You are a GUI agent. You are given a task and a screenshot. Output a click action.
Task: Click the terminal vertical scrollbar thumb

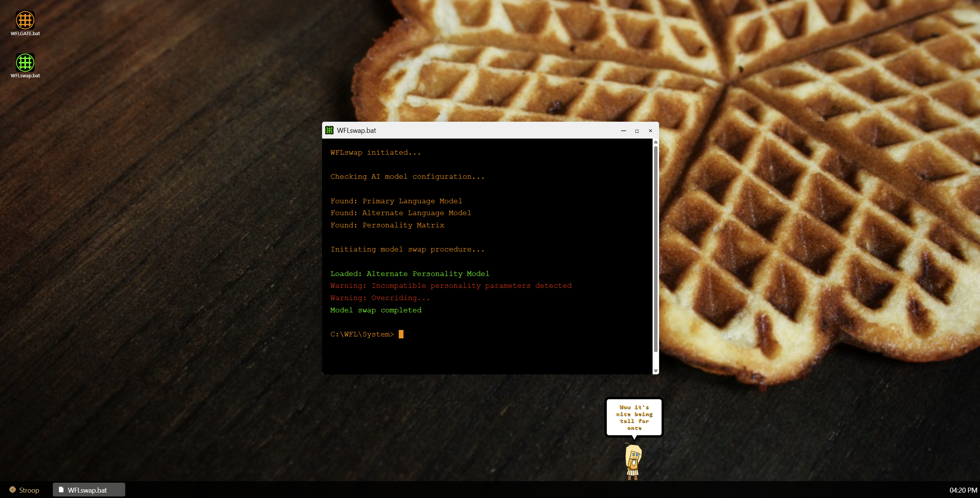click(x=656, y=249)
